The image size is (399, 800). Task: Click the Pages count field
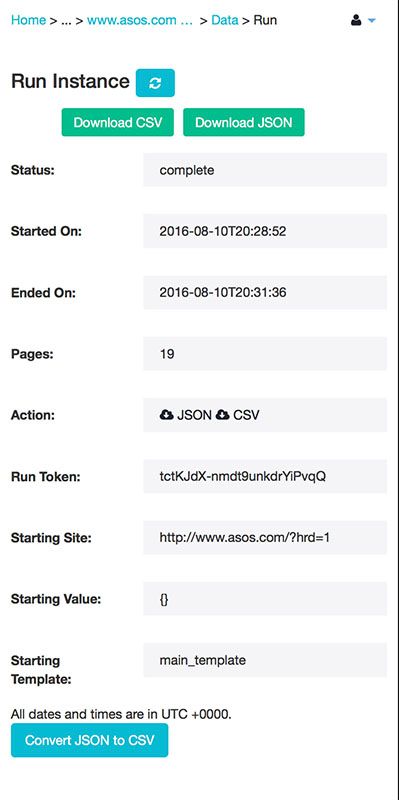[265, 354]
